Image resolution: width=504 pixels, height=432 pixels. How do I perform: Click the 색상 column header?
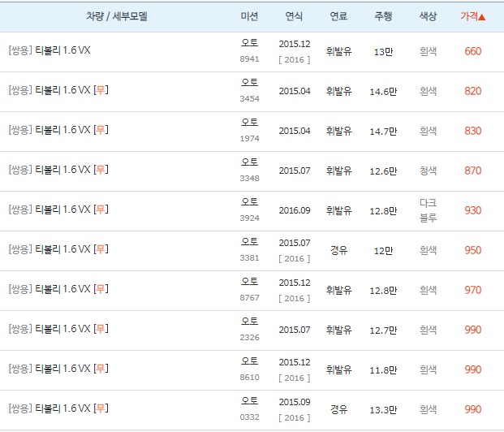428,16
